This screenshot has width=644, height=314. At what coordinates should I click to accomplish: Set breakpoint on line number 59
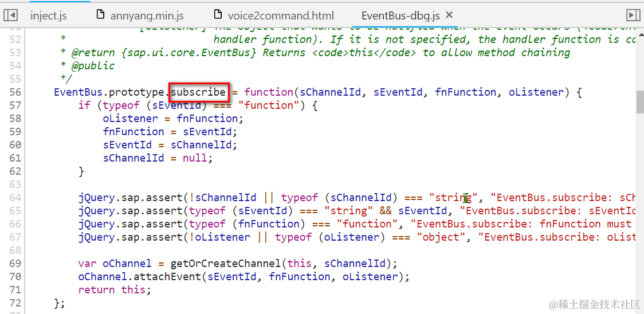(x=15, y=132)
